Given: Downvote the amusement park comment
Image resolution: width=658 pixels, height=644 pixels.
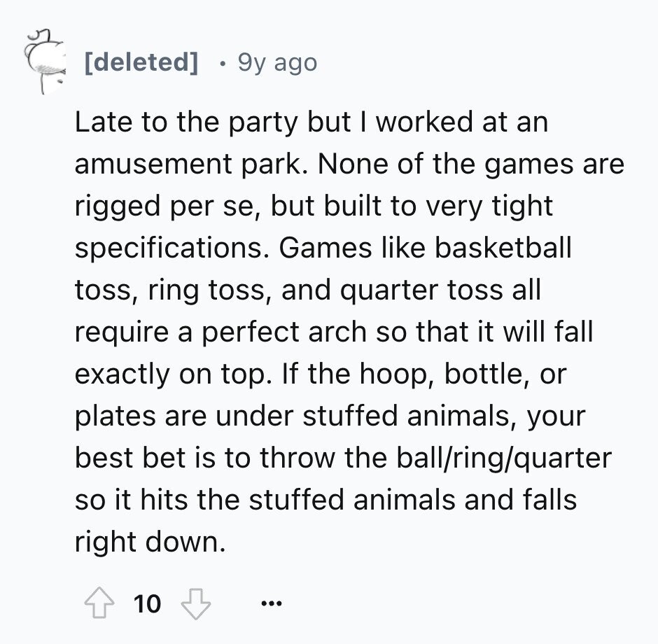Looking at the screenshot, I should 195,603.
